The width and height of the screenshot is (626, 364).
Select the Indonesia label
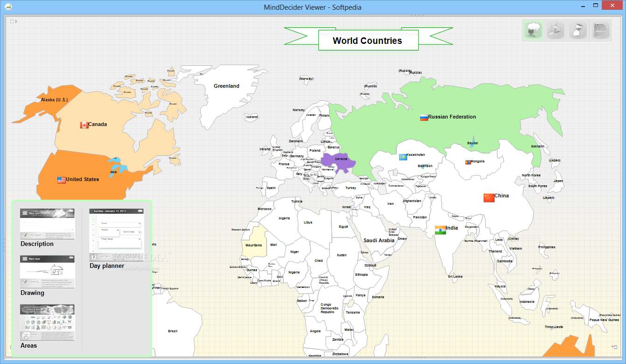[527, 301]
